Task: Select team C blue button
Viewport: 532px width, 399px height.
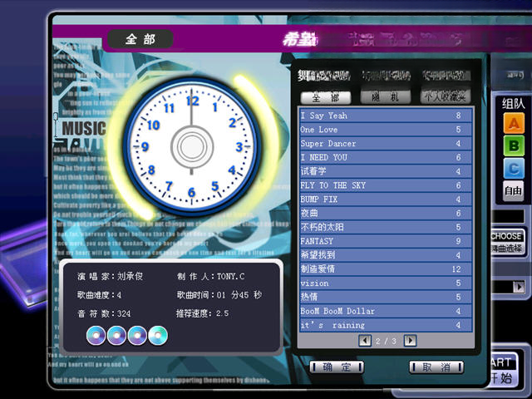Action: pyautogui.click(x=514, y=168)
